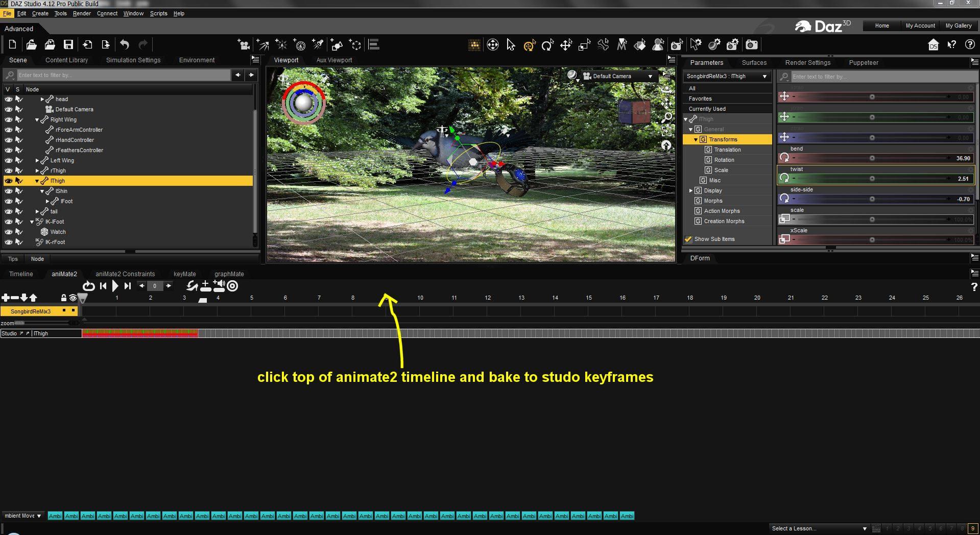The image size is (980, 535).
Task: Click the My Account button
Action: (x=920, y=26)
